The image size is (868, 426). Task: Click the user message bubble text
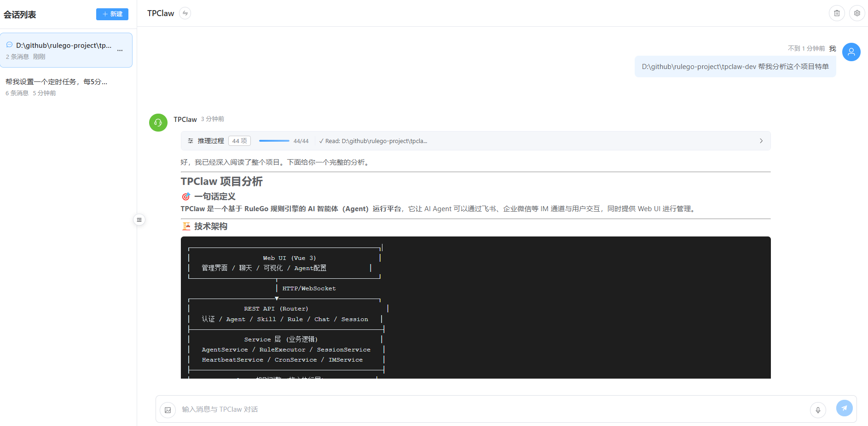(735, 67)
